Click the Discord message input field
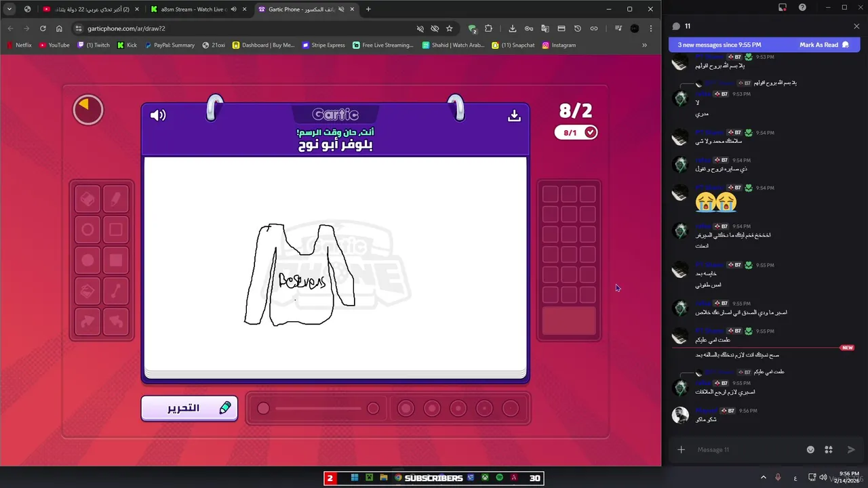 (746, 449)
